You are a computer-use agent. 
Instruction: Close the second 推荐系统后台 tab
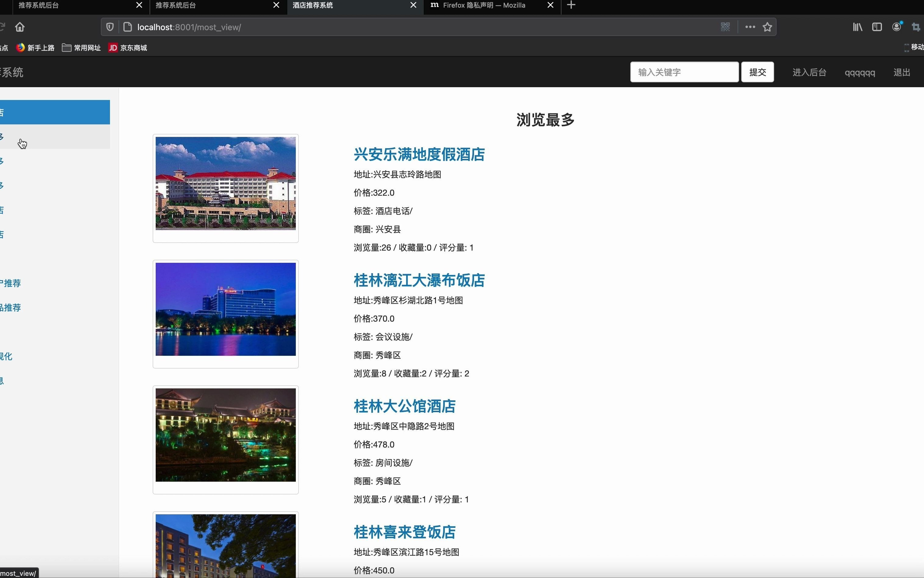[276, 5]
